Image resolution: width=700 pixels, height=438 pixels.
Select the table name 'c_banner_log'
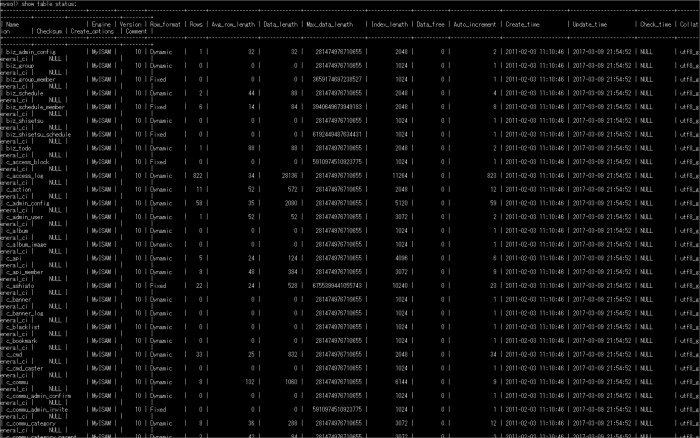[25, 313]
